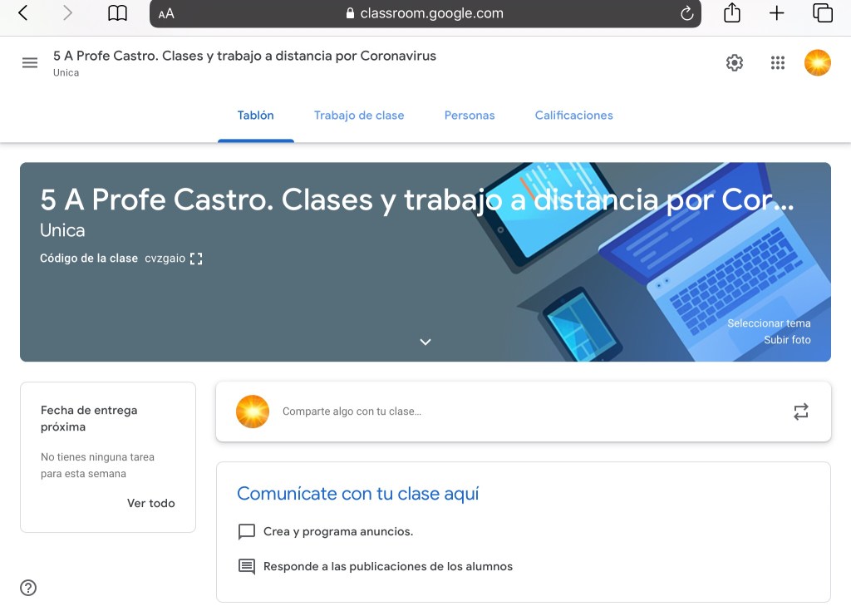Viewport: 851px width, 616px height.
Task: Click the reuse post icon
Action: (800, 411)
